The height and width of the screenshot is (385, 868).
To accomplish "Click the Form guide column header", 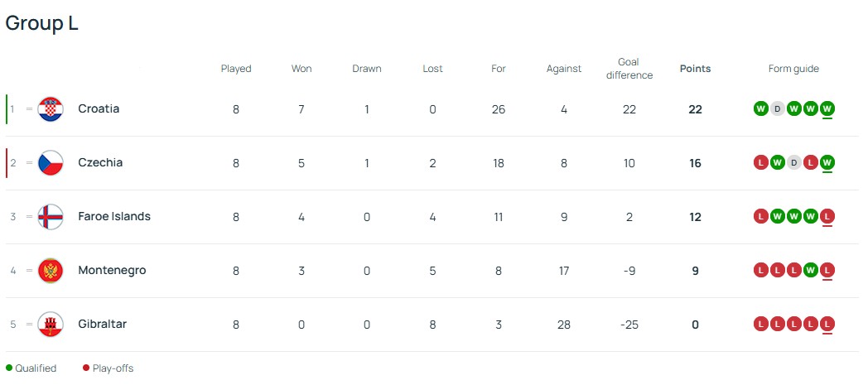I will [x=793, y=69].
